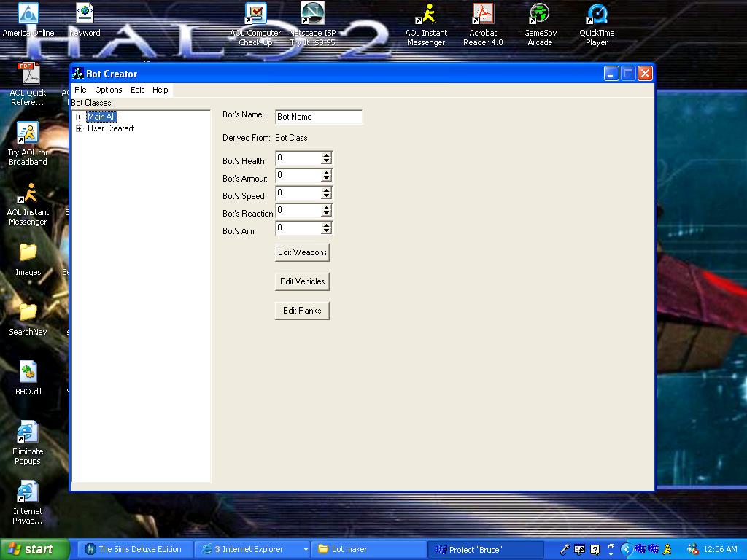Open the America Online desktop icon

[x=28, y=20]
